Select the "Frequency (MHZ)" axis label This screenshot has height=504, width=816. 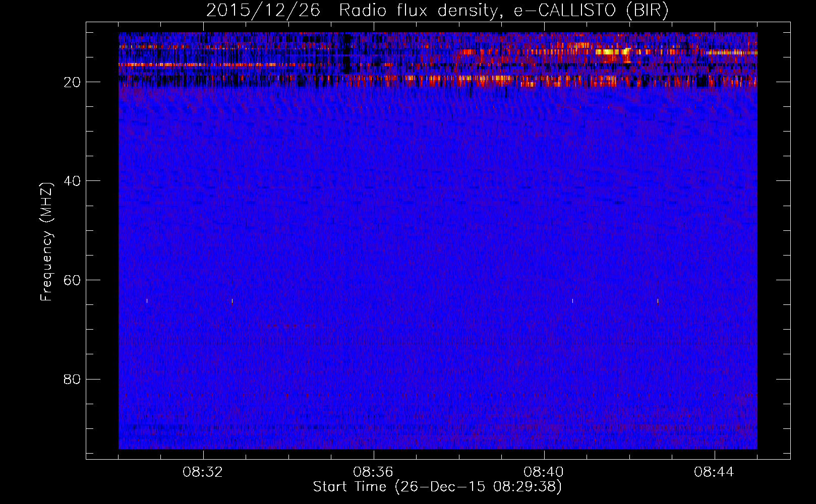tap(46, 242)
